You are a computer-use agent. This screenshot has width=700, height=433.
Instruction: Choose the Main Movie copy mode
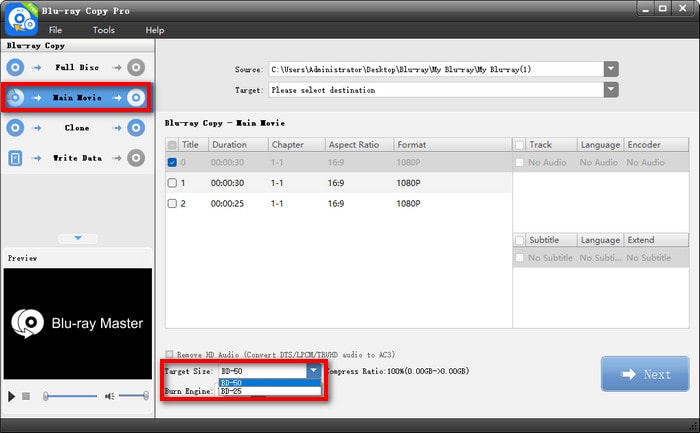[77, 98]
